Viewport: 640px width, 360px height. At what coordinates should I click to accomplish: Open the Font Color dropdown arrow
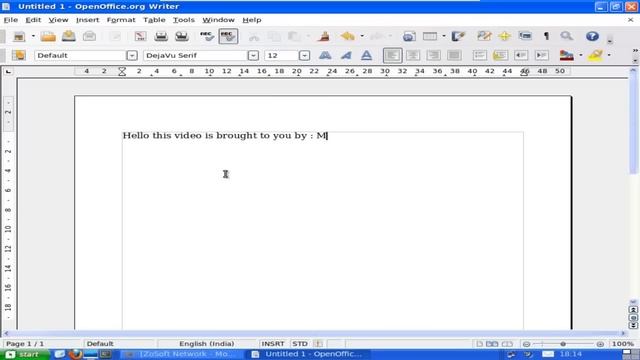[580, 56]
